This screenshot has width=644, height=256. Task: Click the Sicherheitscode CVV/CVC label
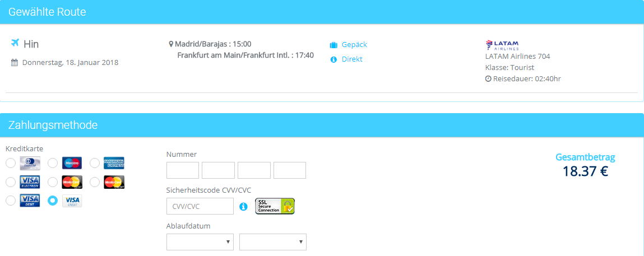click(x=209, y=190)
